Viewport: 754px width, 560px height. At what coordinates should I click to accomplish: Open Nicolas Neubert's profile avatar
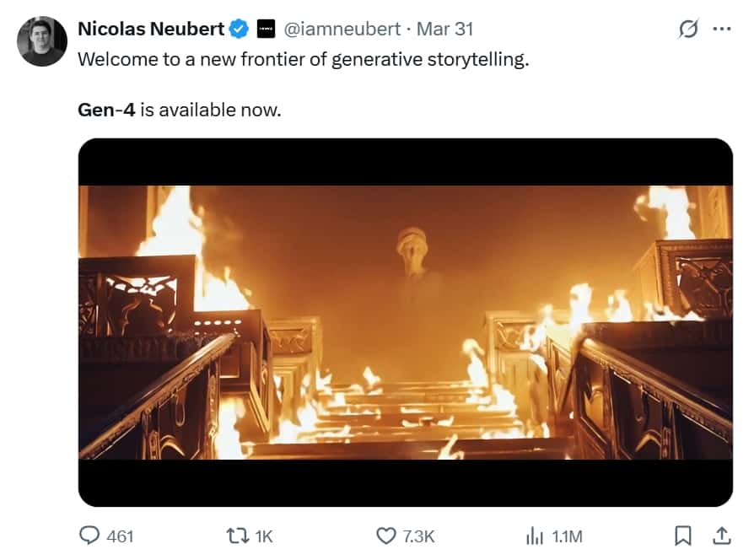(x=41, y=41)
